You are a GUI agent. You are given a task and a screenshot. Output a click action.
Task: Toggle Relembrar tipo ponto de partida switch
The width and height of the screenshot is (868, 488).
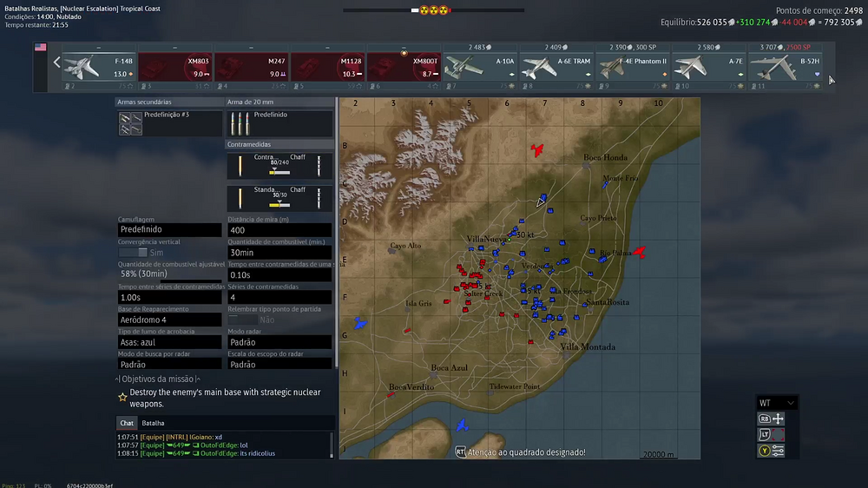(x=241, y=320)
